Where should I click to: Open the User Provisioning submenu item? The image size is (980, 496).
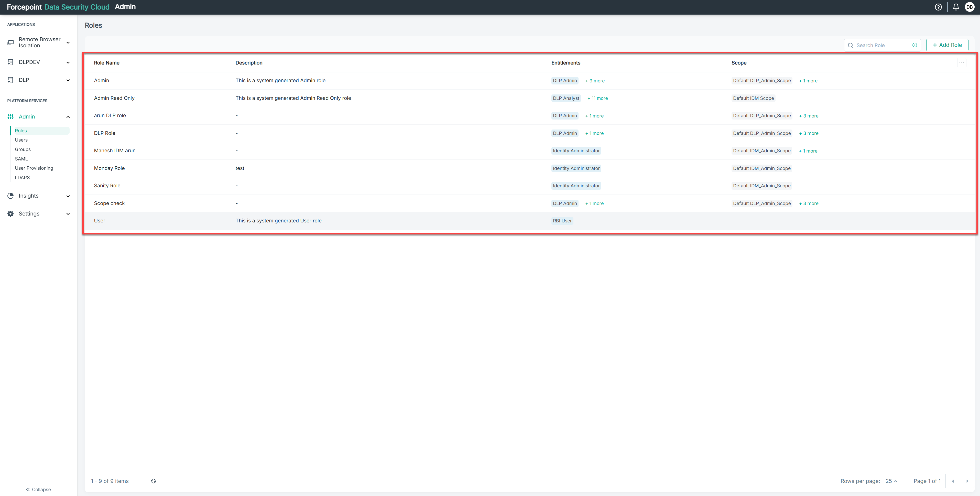pyautogui.click(x=34, y=168)
